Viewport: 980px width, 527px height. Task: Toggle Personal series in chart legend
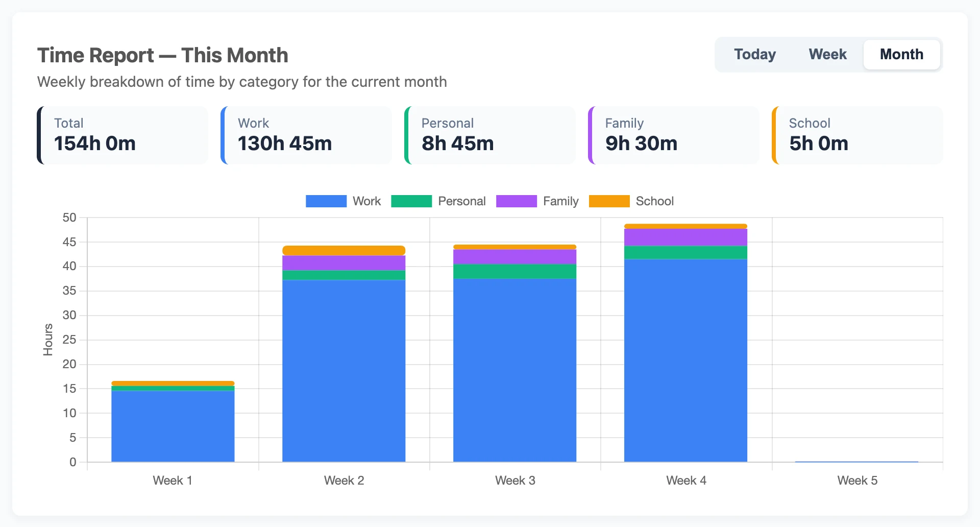click(x=438, y=201)
